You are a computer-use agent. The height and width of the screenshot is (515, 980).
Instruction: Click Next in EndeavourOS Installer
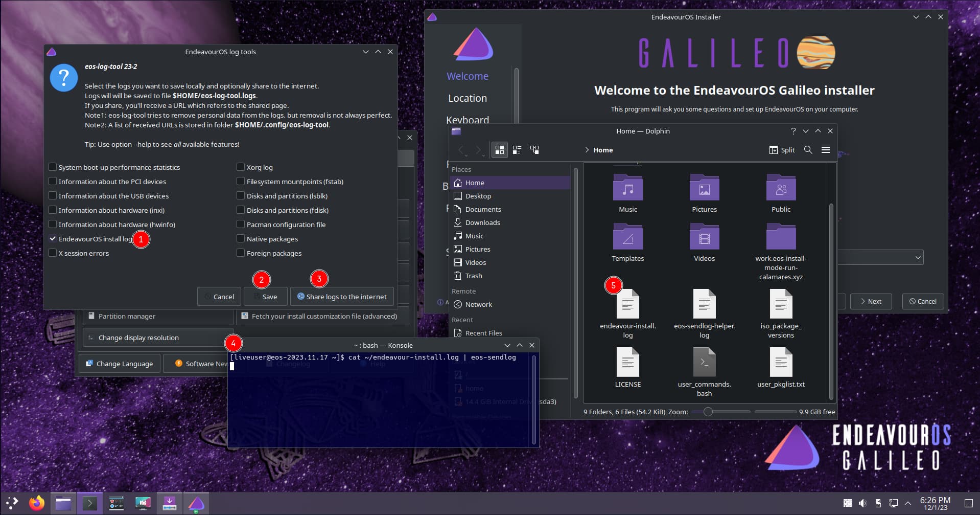[x=871, y=301]
